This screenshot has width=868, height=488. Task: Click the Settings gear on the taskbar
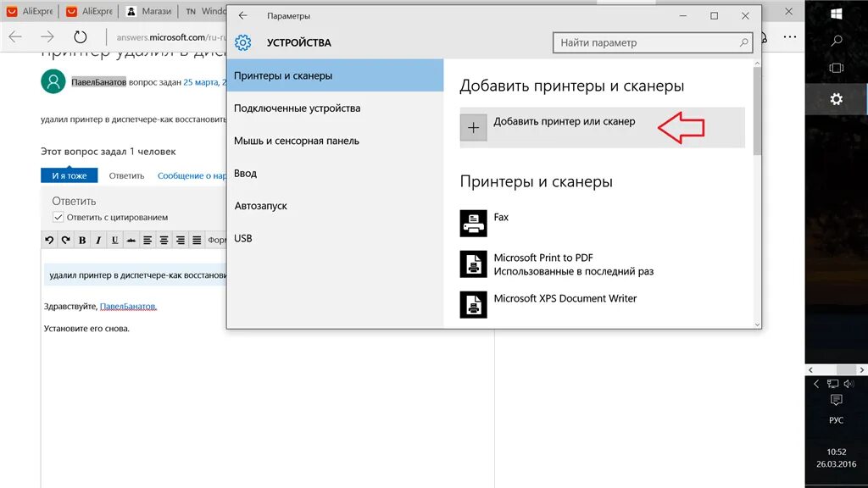837,99
